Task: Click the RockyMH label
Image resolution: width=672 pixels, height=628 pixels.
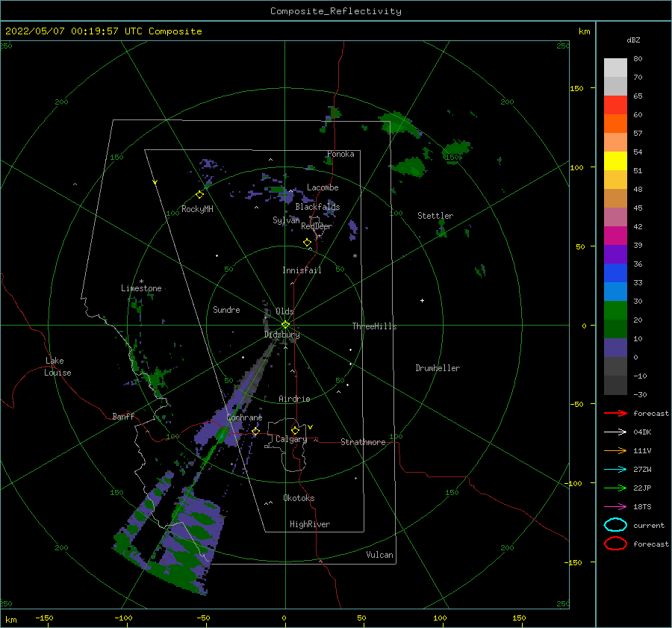Action: [197, 209]
